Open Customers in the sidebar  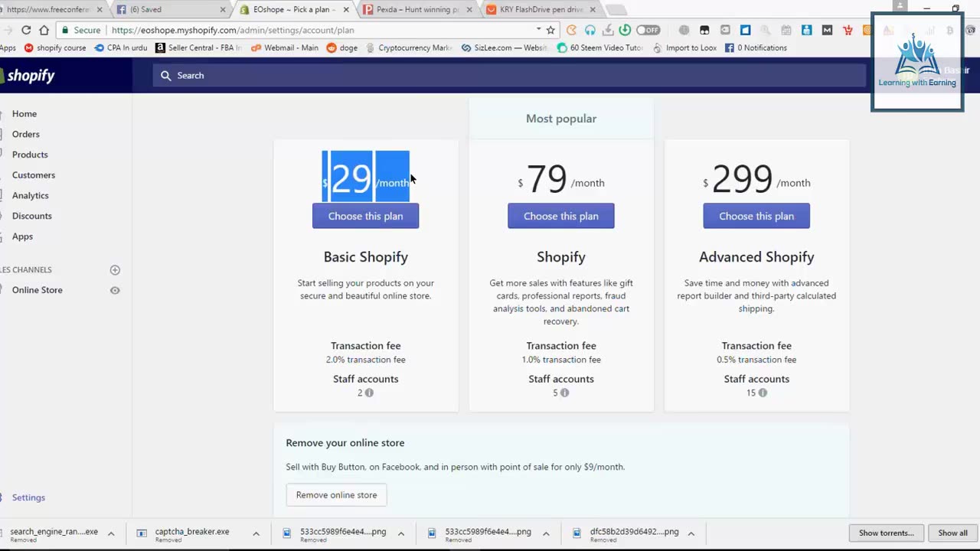coord(34,174)
